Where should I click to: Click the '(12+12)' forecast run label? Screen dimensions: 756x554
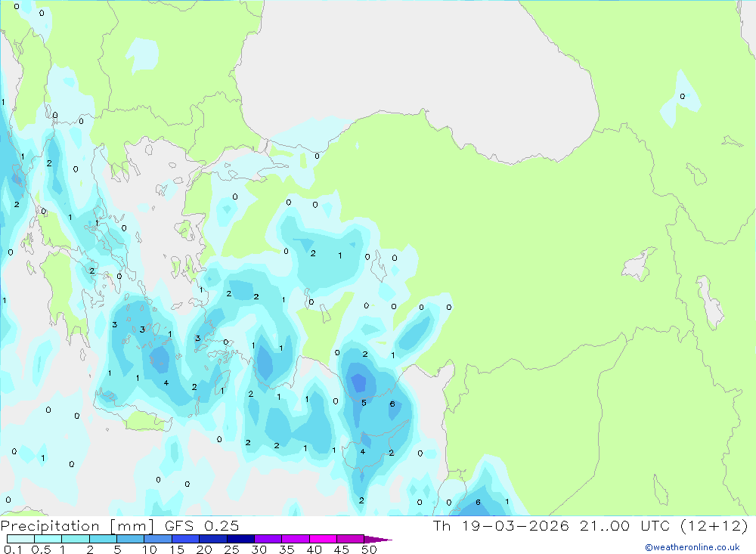pyautogui.click(x=714, y=526)
